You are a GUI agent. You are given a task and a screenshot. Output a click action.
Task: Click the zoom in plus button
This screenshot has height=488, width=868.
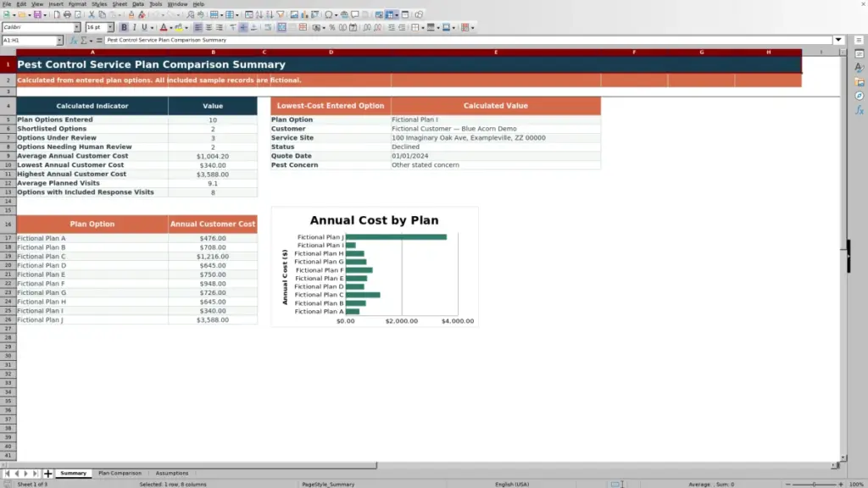pyautogui.click(x=840, y=484)
